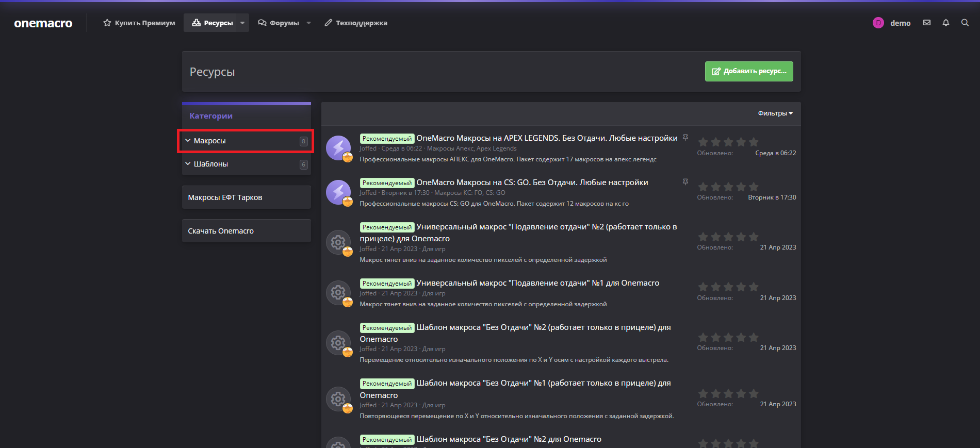The height and width of the screenshot is (448, 980).
Task: Click Макросы count badge 8
Action: 304,141
